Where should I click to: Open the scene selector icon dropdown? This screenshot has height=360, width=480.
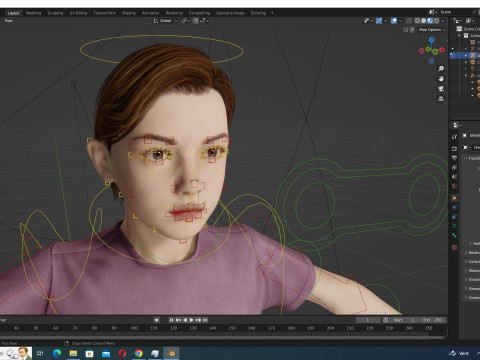(433, 12)
